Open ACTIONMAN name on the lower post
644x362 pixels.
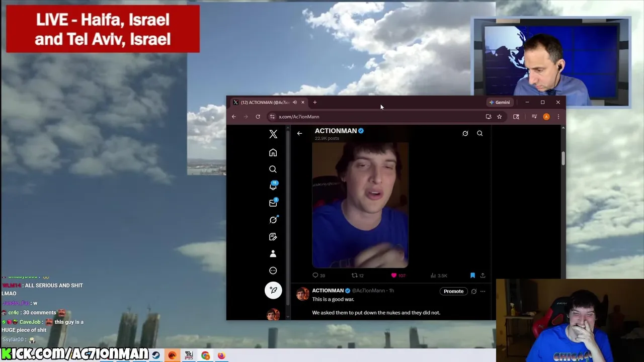[x=328, y=291]
